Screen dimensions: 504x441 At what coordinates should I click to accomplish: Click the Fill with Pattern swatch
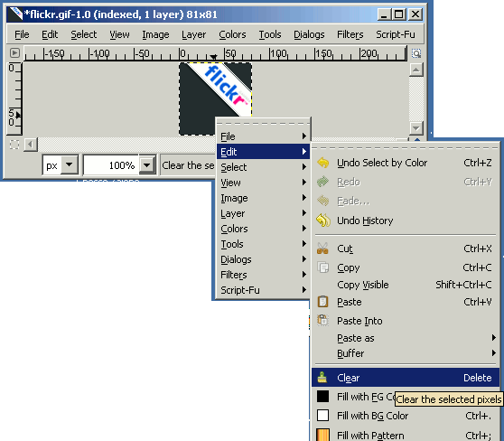pyautogui.click(x=322, y=435)
